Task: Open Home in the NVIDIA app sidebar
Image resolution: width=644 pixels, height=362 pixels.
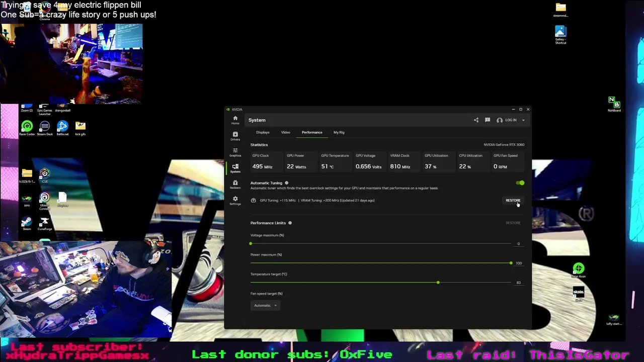Action: coord(235,120)
